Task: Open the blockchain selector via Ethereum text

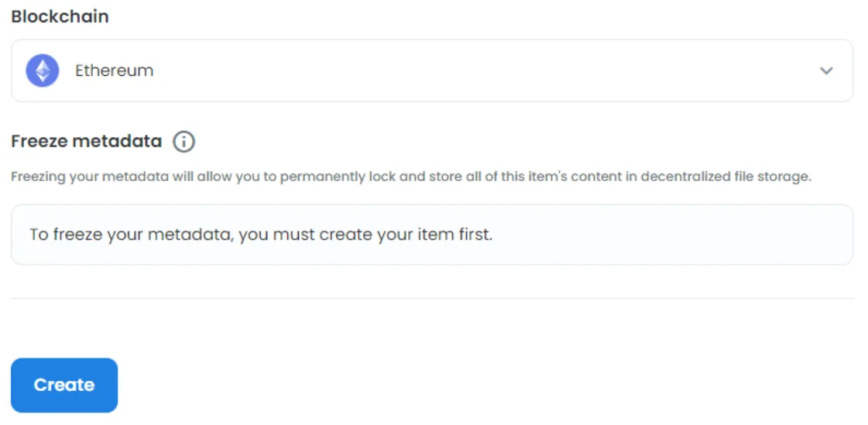Action: tap(114, 70)
